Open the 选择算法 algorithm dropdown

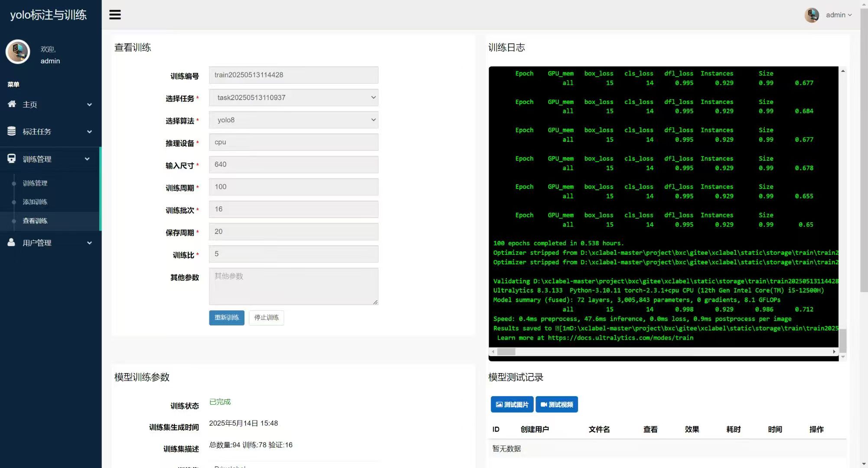(x=294, y=120)
